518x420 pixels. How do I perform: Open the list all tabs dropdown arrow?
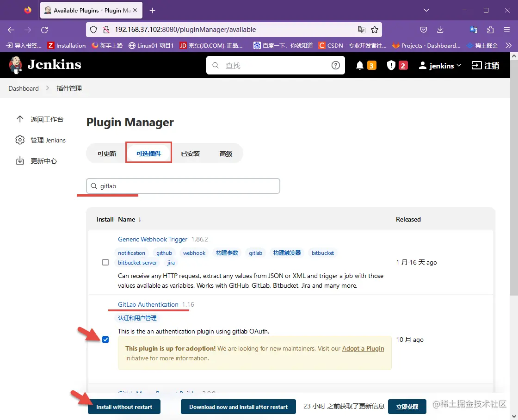(426, 10)
